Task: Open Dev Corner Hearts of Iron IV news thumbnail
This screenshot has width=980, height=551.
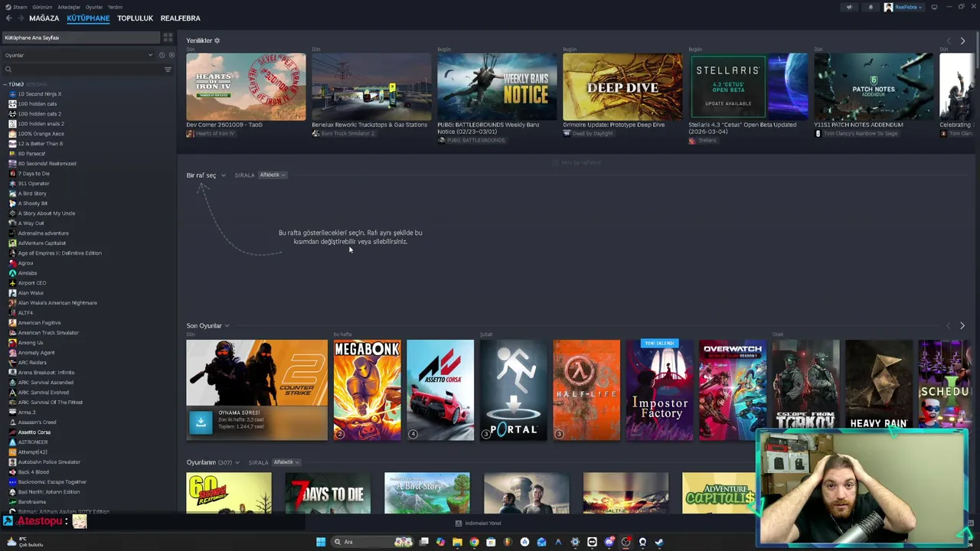Action: pyautogui.click(x=246, y=86)
